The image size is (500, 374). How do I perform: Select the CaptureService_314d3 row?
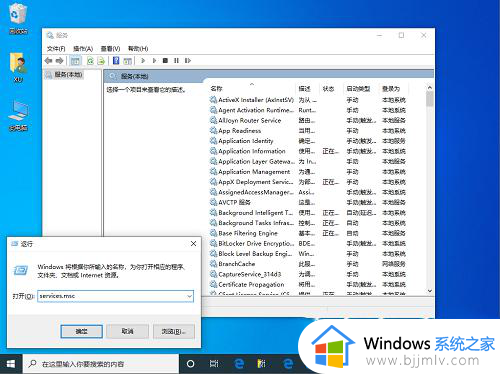[308, 274]
